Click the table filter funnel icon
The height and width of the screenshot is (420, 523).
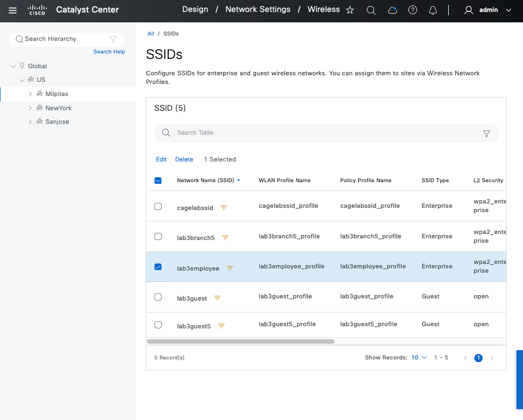pos(486,133)
